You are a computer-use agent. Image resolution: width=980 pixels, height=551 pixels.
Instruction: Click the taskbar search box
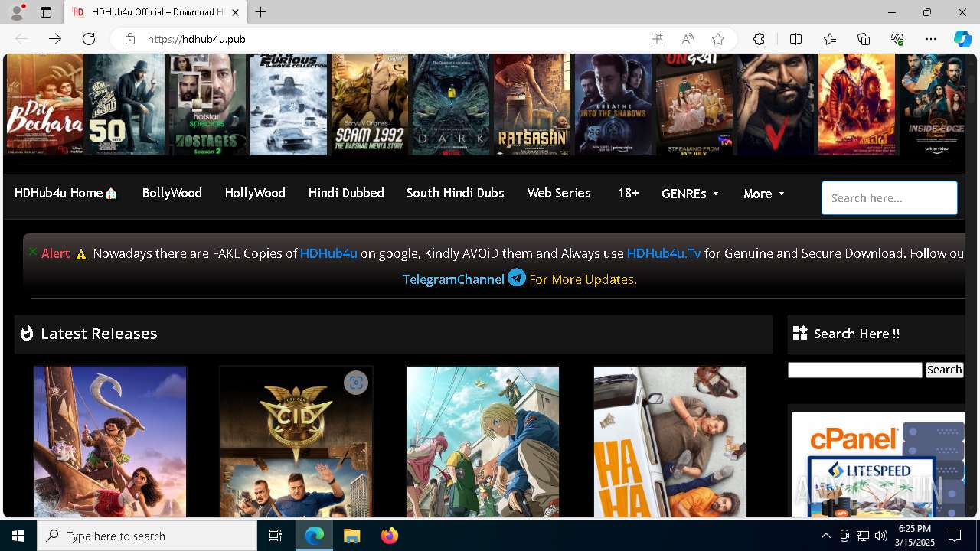(147, 536)
